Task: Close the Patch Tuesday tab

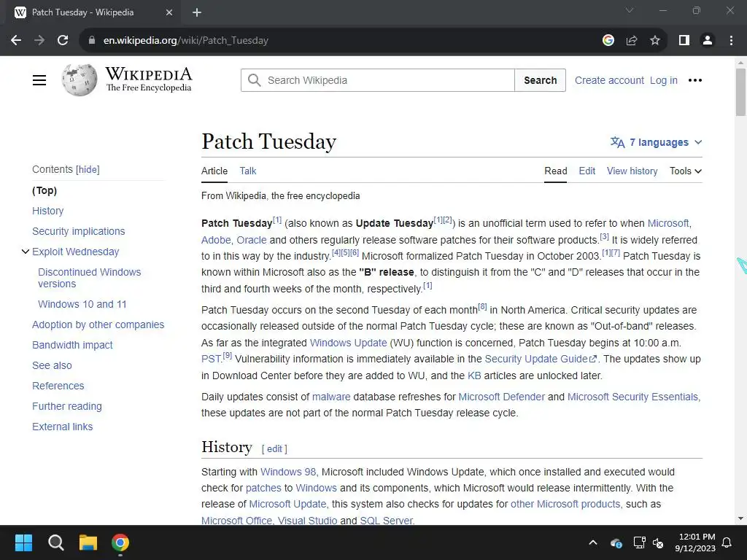Action: coord(169,12)
